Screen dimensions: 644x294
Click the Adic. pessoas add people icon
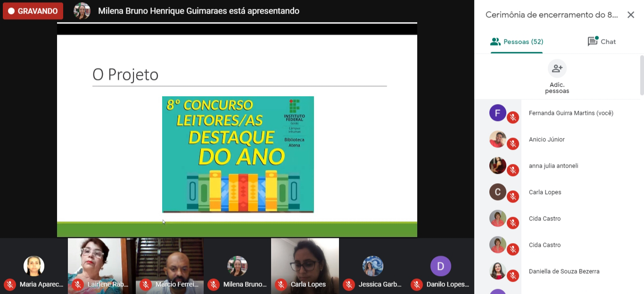(557, 69)
